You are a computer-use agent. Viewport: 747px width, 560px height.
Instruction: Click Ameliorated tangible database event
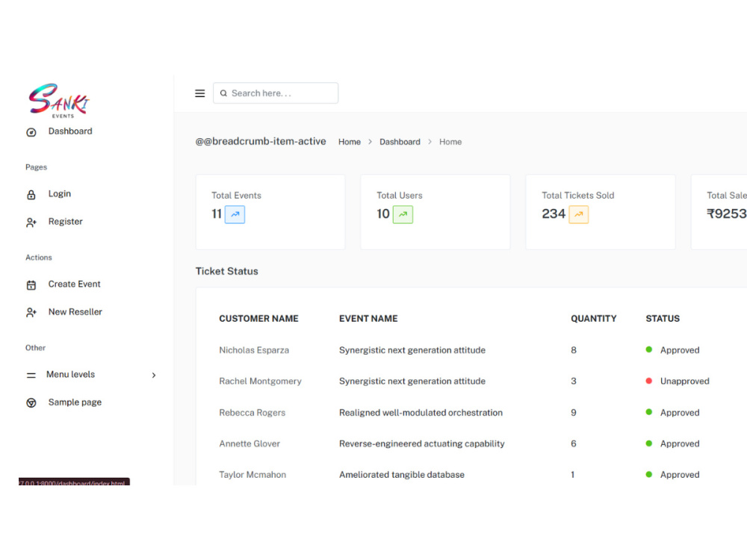coord(402,475)
